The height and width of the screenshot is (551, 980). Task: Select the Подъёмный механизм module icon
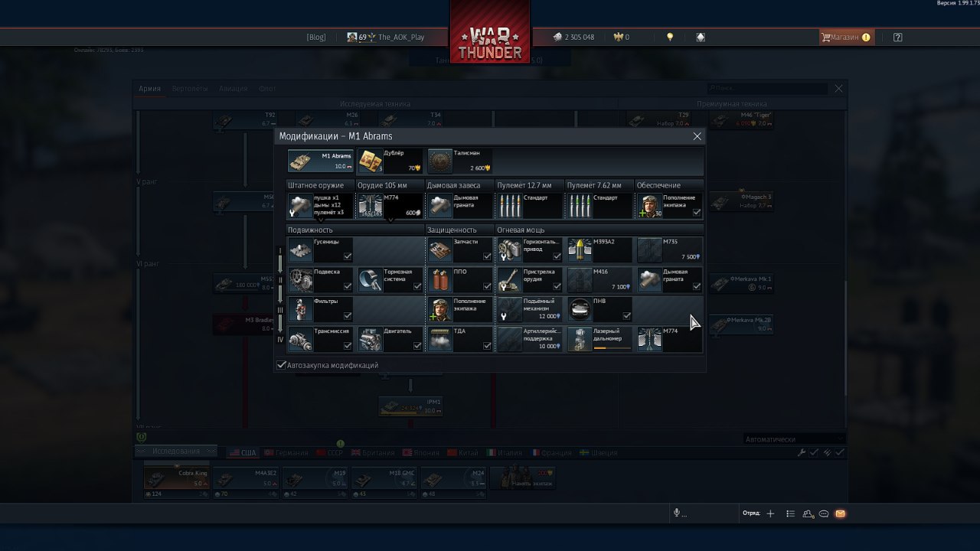click(510, 309)
